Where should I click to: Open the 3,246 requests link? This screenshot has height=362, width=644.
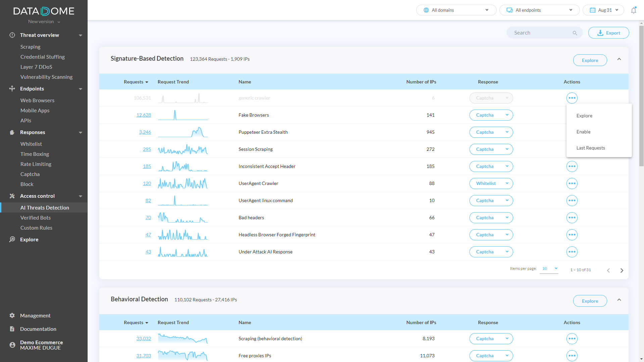point(145,132)
